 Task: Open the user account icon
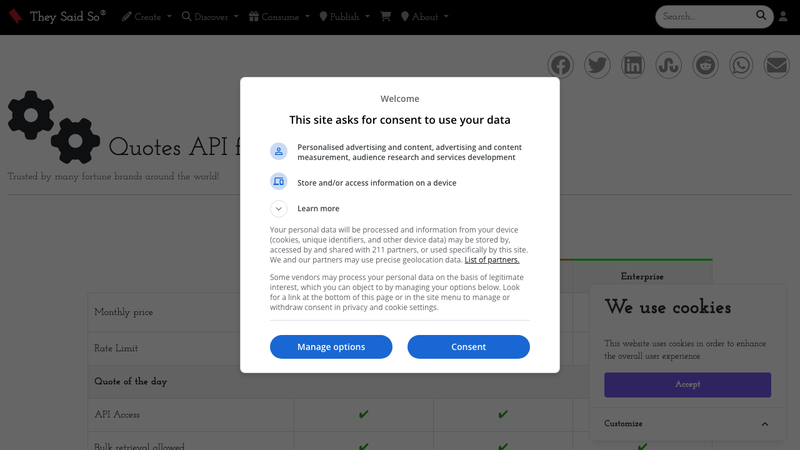[x=783, y=17]
